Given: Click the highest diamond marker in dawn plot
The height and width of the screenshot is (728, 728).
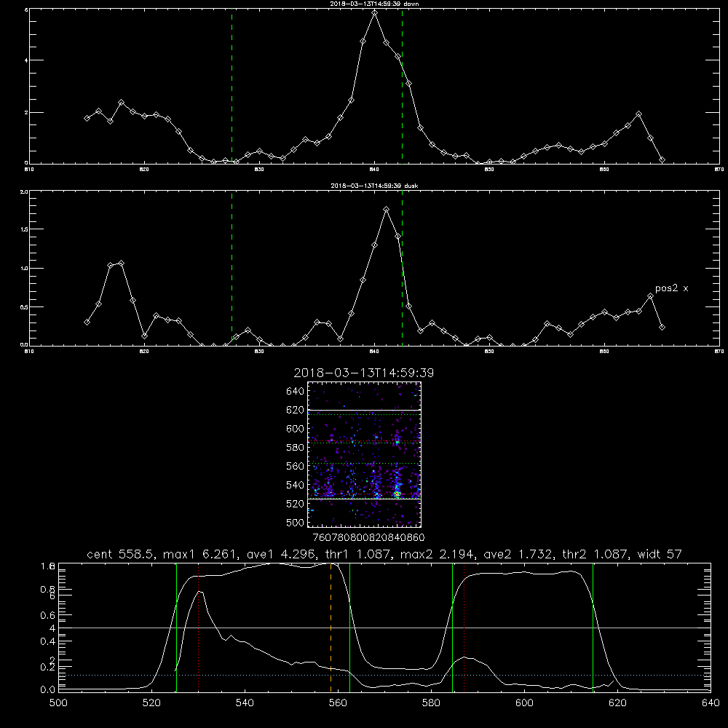Looking at the screenshot, I should (375, 13).
